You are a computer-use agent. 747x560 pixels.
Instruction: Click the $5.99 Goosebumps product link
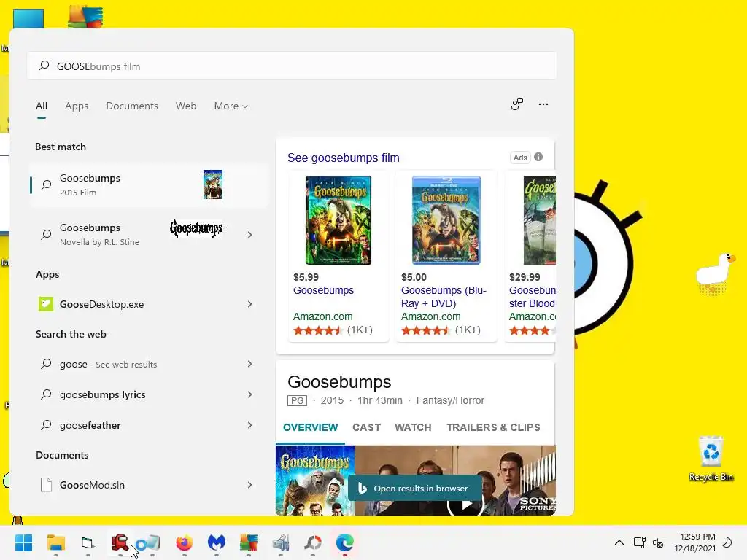click(x=323, y=290)
